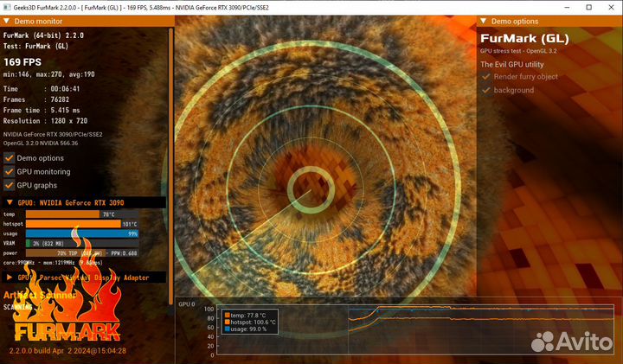
Task: Click the min:146, max:270, avg:190 line
Action: pyautogui.click(x=48, y=74)
